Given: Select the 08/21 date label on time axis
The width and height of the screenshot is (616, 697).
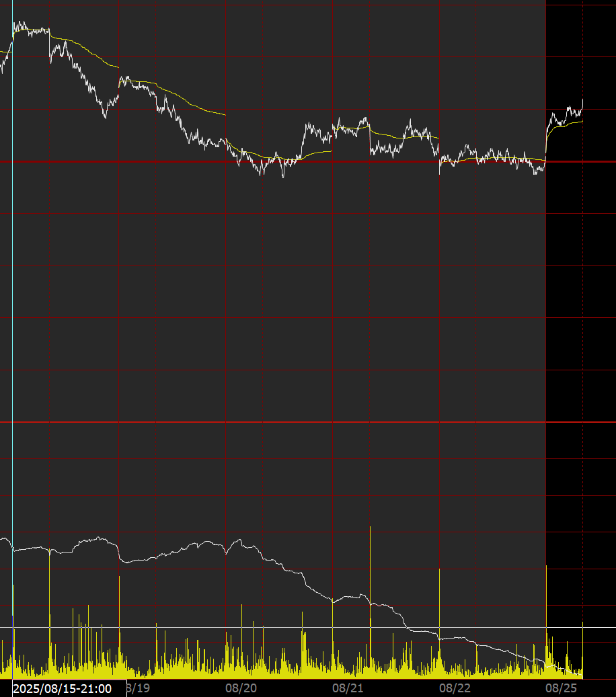Looking at the screenshot, I should pos(348,688).
